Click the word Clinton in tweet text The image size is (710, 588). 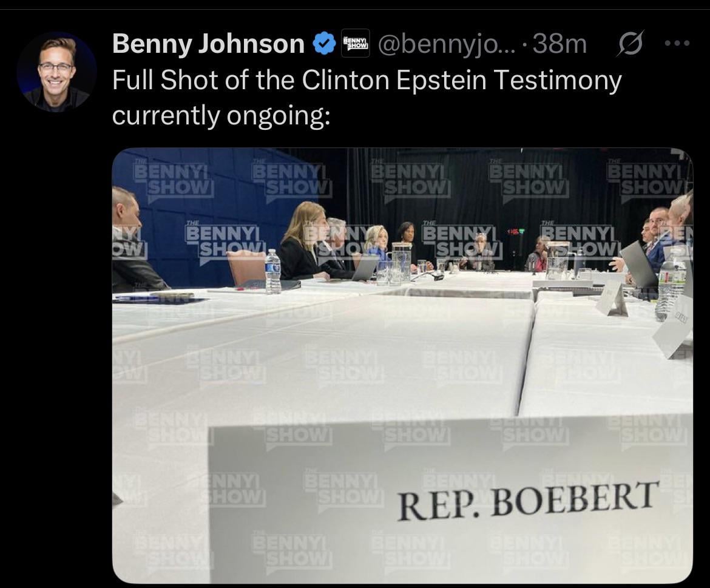point(345,80)
